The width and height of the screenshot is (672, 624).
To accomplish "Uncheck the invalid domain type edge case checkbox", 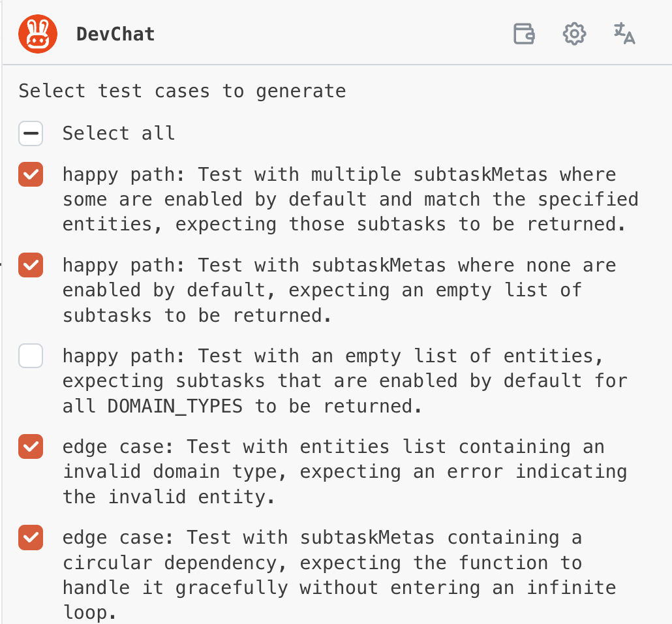I will [31, 446].
